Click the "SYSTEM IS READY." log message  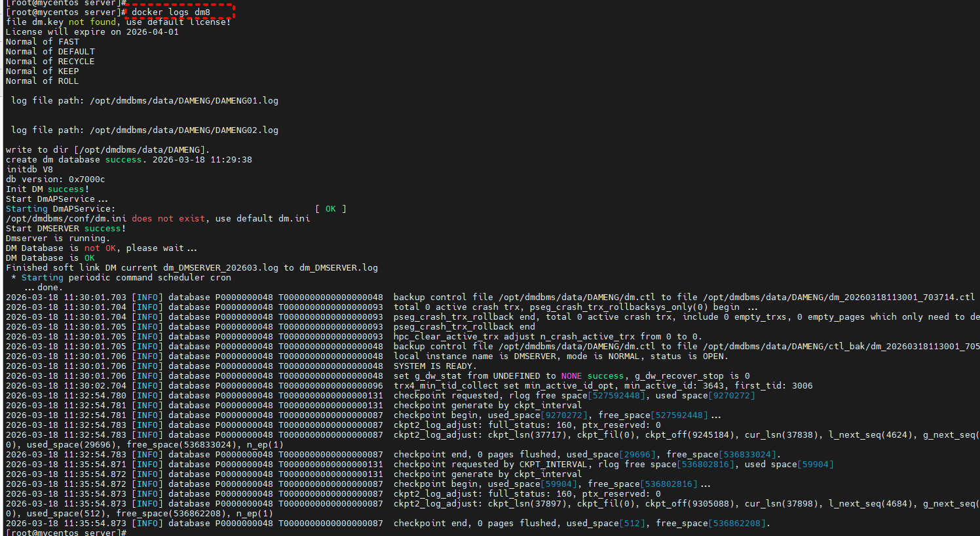coord(435,366)
